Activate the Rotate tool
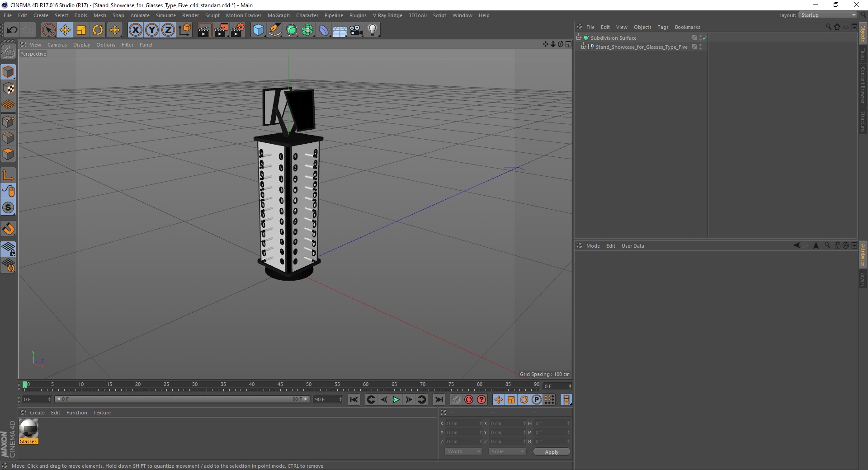Image resolution: width=868 pixels, height=470 pixels. tap(98, 30)
